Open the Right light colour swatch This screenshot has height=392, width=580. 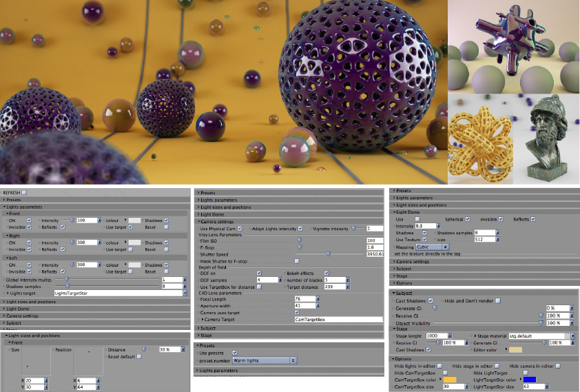coord(134,243)
